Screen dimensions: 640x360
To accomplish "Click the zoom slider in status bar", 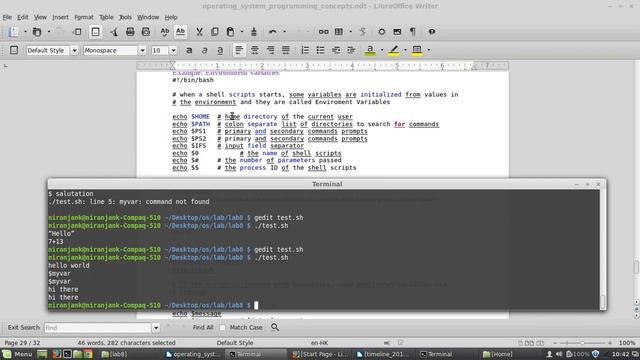I will coord(582,343).
